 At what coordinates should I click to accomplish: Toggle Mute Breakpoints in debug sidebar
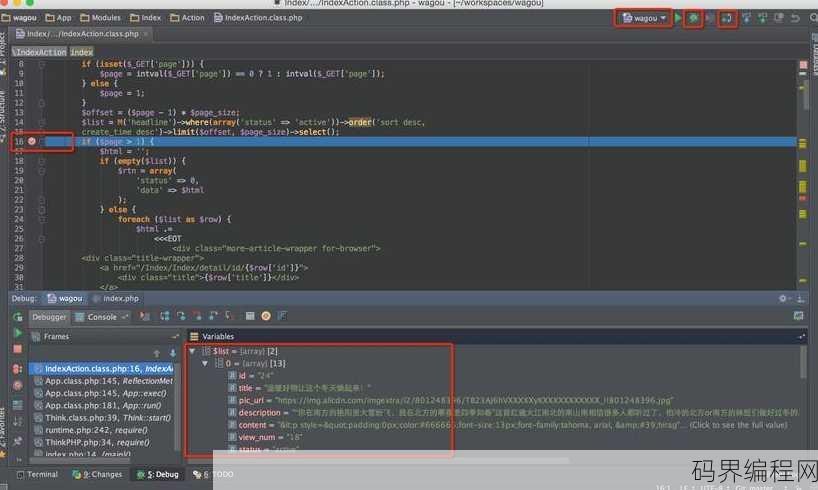[18, 386]
